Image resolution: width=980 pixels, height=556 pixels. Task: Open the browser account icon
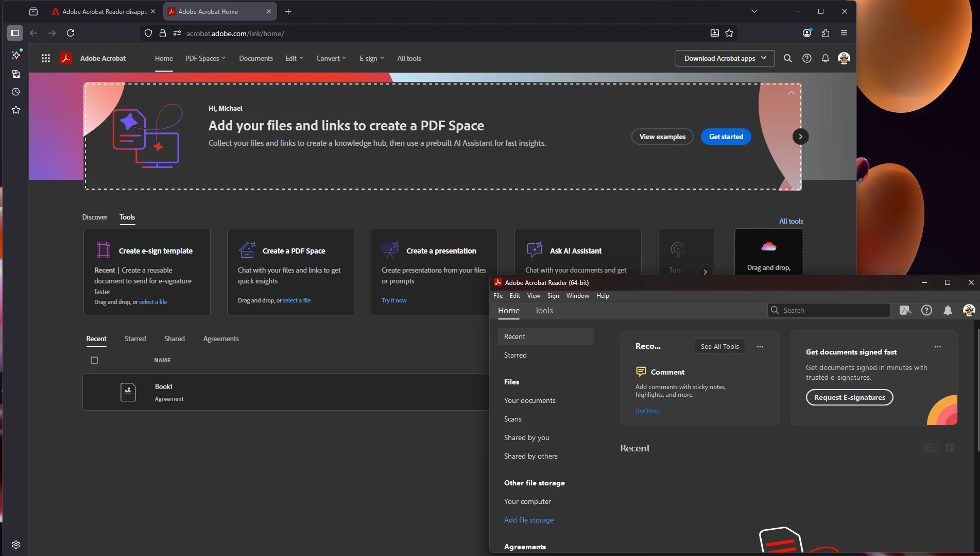[x=807, y=33]
